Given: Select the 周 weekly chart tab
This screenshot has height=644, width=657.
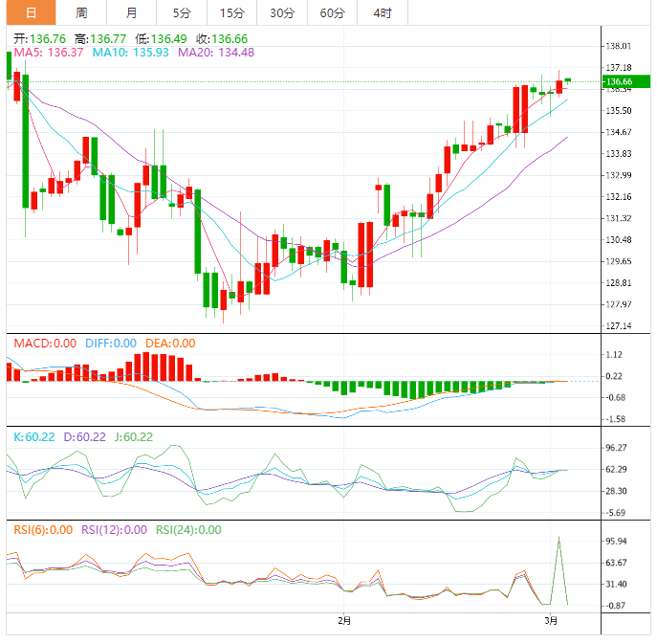Looking at the screenshot, I should [x=81, y=12].
